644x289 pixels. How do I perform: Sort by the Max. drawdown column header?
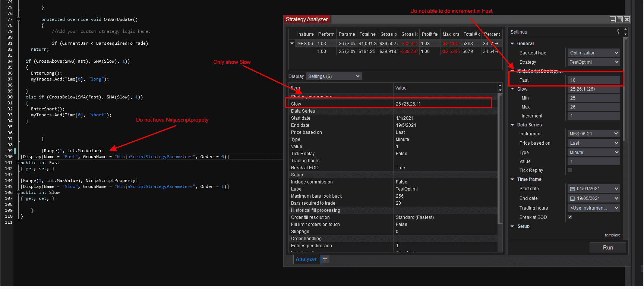coord(451,34)
